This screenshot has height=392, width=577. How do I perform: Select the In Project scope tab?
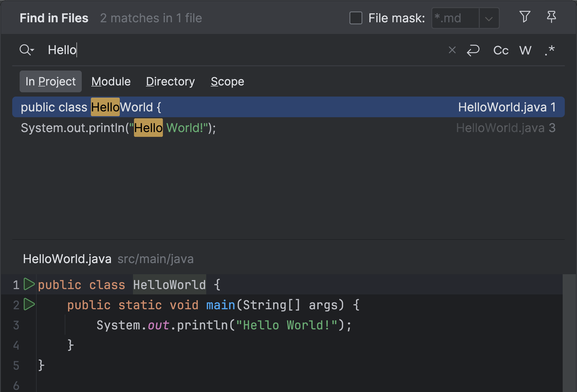pyautogui.click(x=50, y=81)
